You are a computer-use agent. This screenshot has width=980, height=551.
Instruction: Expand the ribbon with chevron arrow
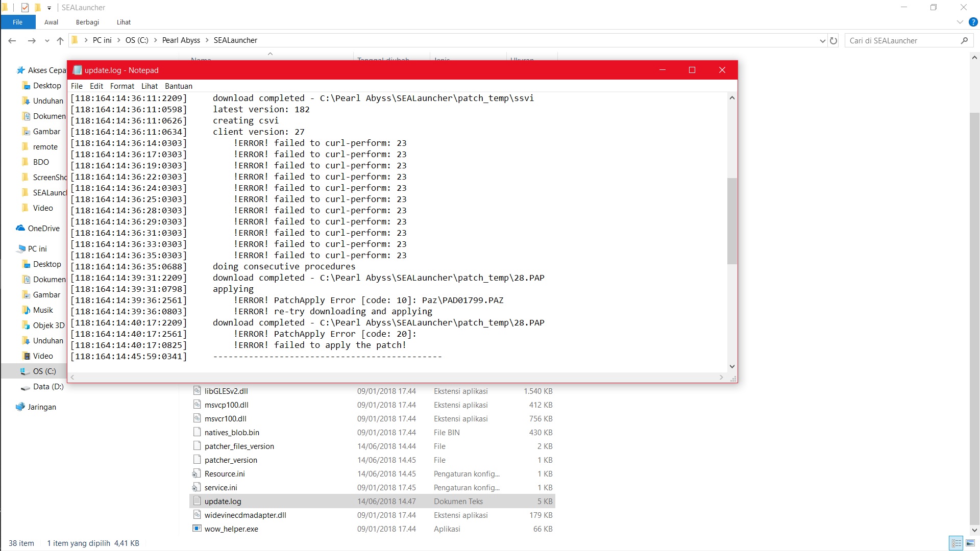pyautogui.click(x=960, y=22)
